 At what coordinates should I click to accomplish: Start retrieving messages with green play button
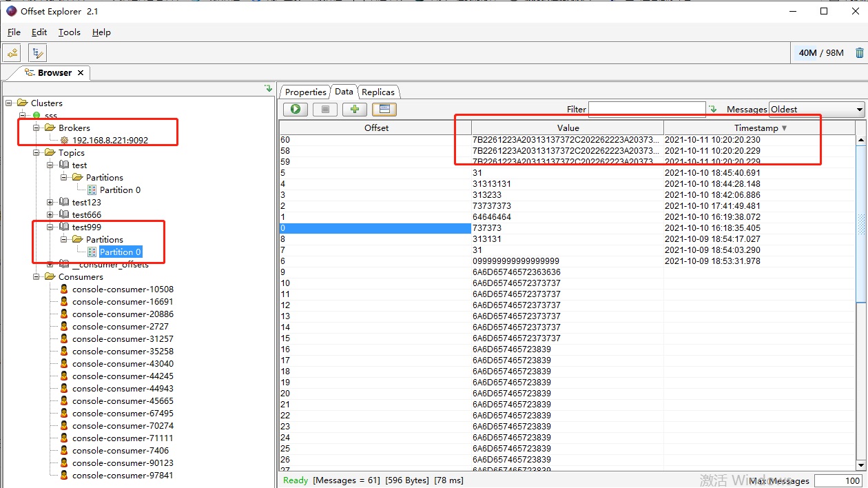coord(296,109)
